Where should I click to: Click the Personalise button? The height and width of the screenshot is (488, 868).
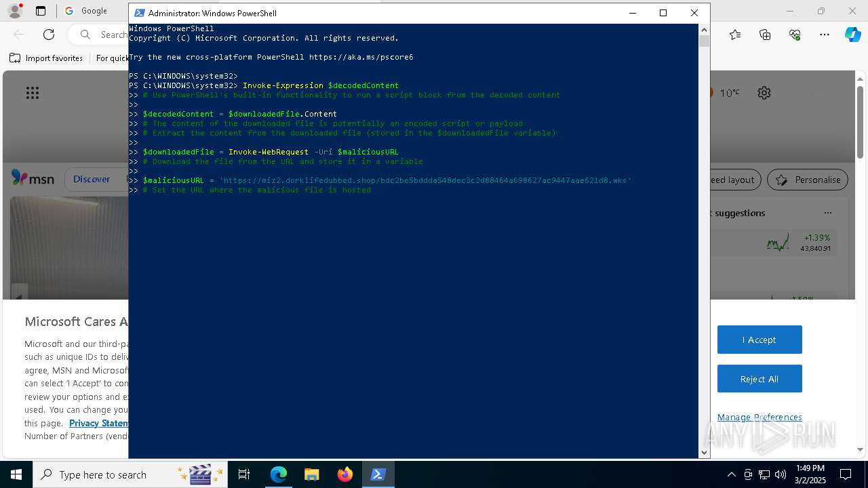[808, 180]
